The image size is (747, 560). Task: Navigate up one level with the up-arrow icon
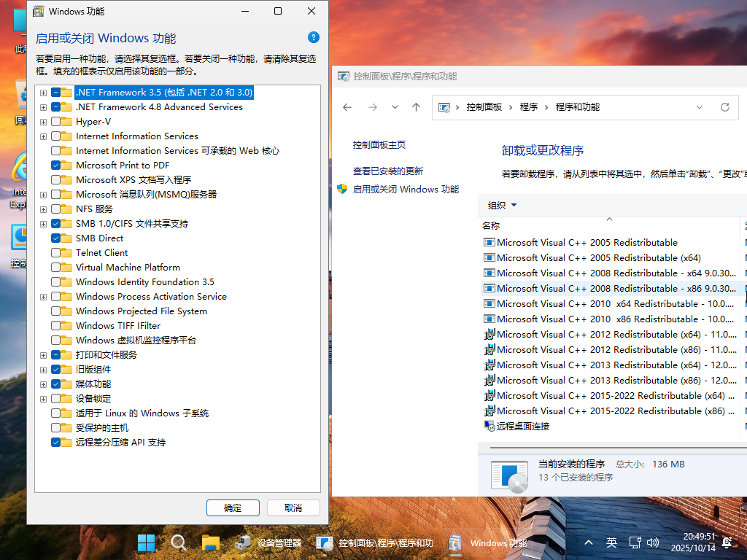[x=416, y=106]
